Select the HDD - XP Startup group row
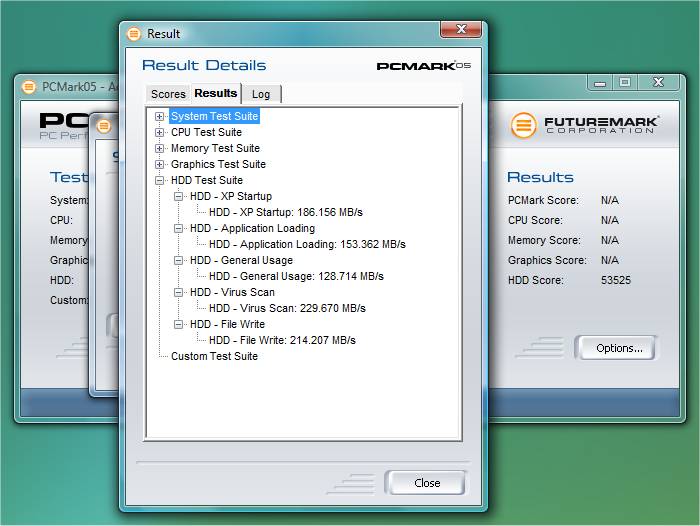700x526 pixels. 231,196
